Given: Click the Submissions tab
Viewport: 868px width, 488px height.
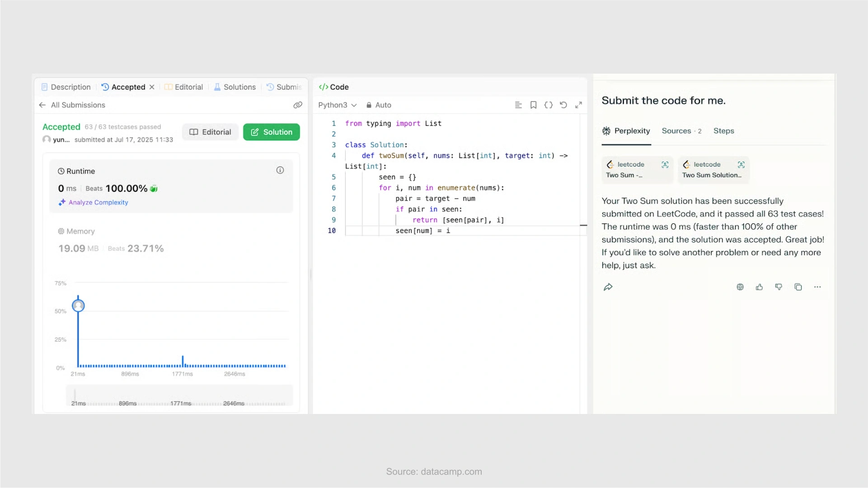Looking at the screenshot, I should tap(284, 87).
